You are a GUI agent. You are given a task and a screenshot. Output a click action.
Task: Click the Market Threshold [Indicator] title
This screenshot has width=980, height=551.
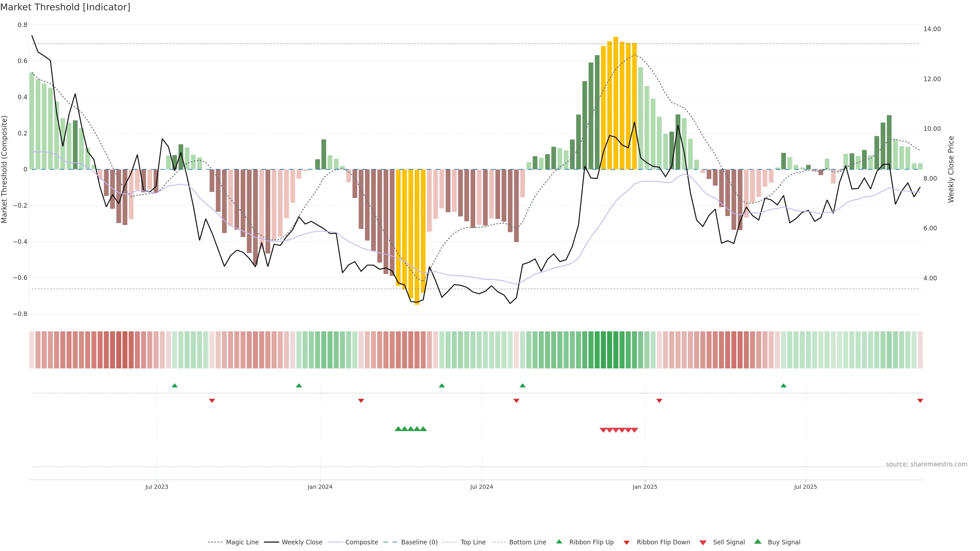[65, 7]
